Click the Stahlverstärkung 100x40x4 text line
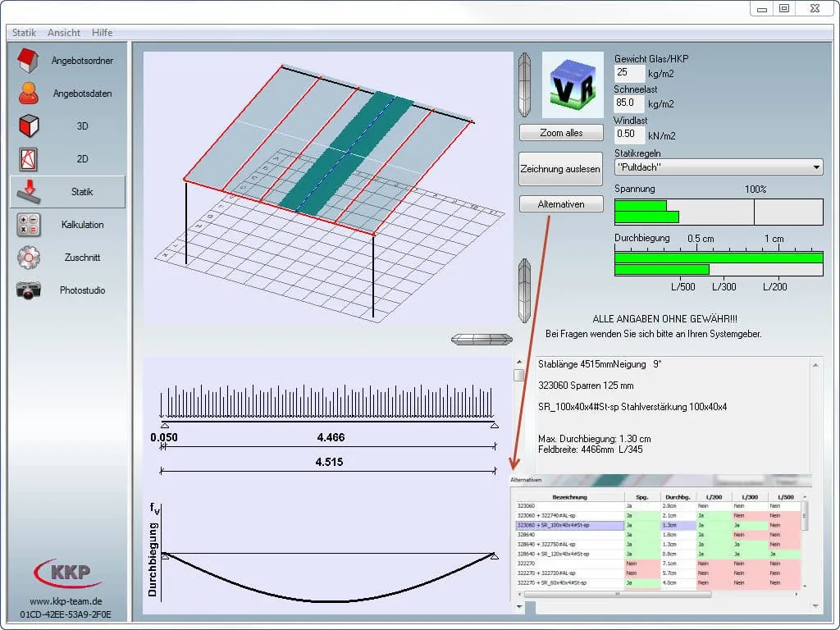Screen dimensions: 840x630 pyautogui.click(x=632, y=407)
